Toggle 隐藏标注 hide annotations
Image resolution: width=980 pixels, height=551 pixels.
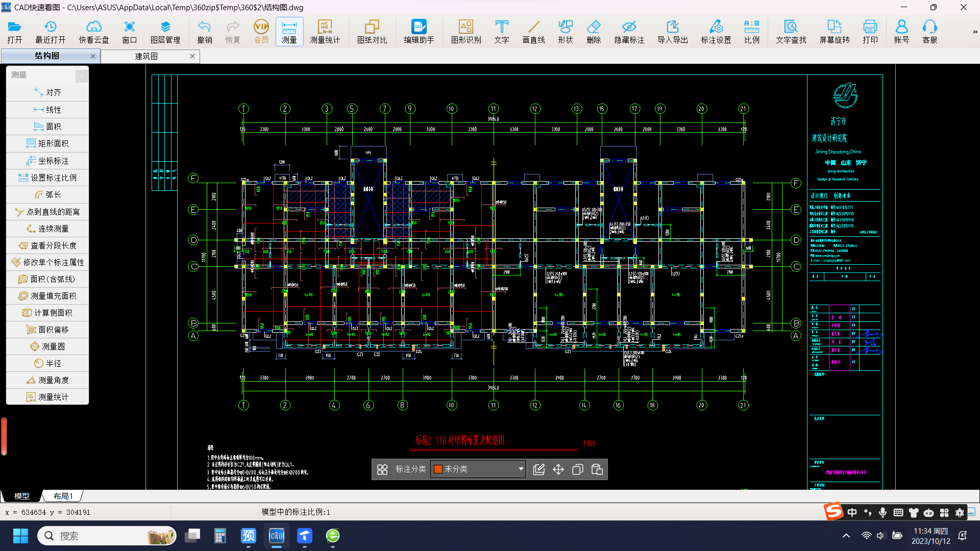tap(629, 32)
